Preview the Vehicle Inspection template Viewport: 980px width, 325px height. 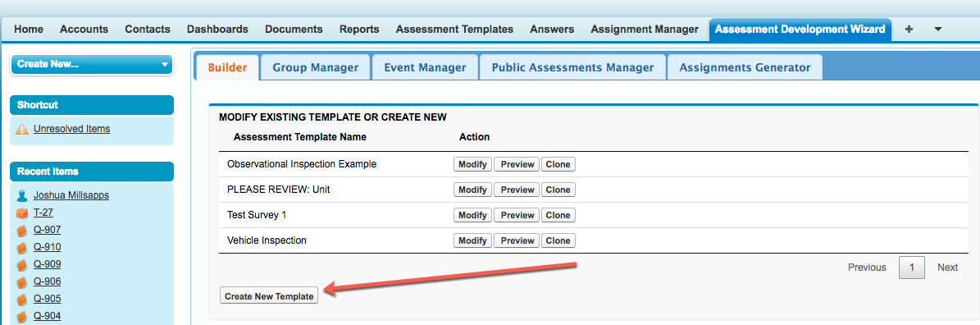[517, 240]
